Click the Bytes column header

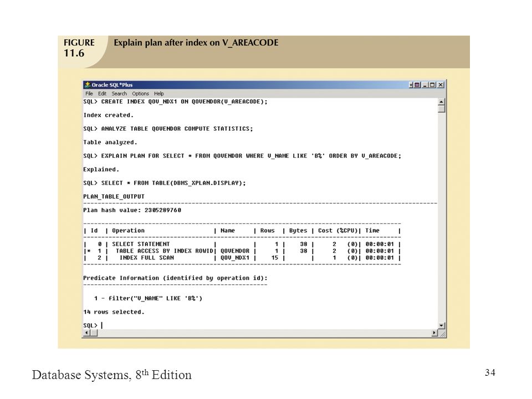click(298, 231)
